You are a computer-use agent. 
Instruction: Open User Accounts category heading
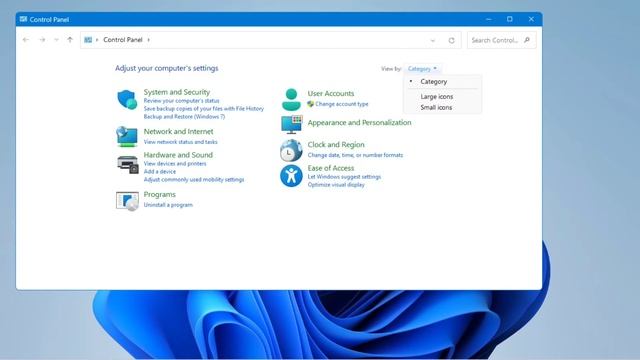[x=331, y=93]
